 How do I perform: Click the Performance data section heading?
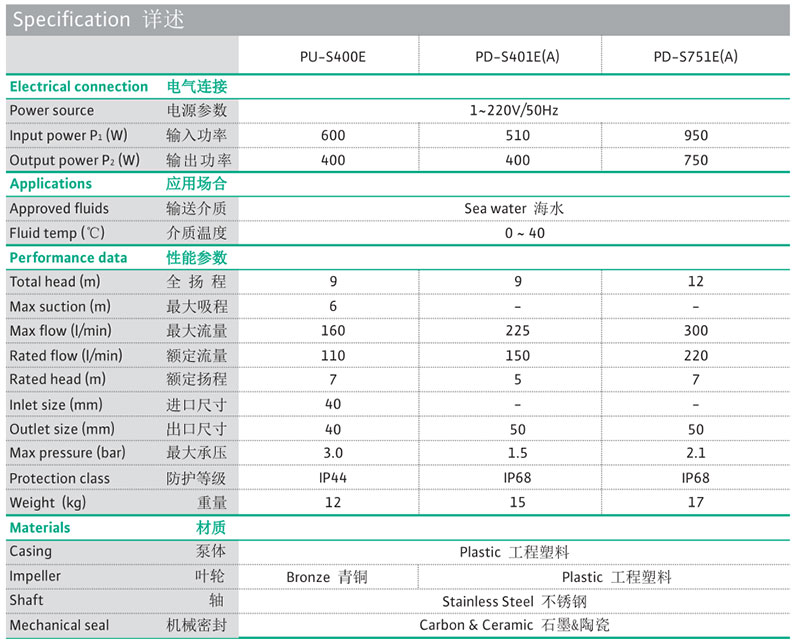click(x=68, y=258)
